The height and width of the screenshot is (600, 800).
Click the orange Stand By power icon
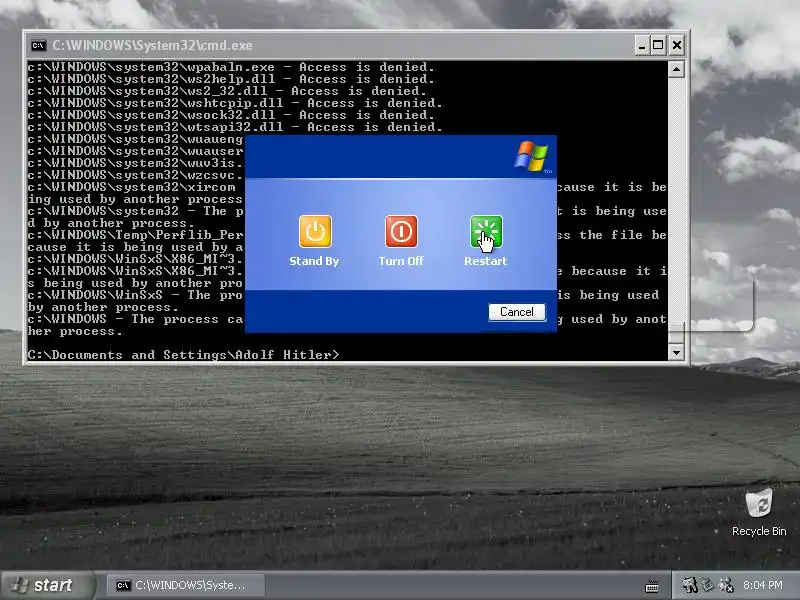[315, 232]
